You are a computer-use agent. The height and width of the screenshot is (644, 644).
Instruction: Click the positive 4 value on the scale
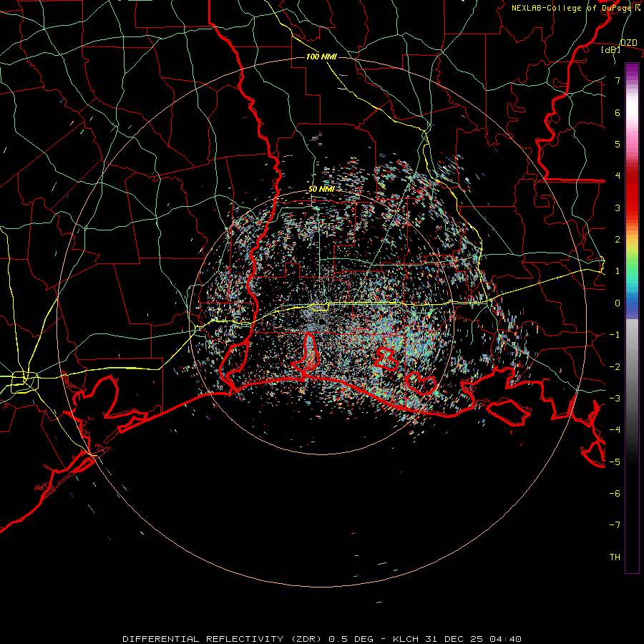618,176
